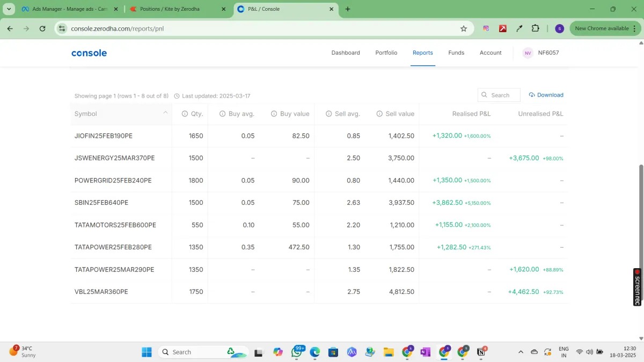Screen dimensions: 644x362
Task: Close the Ads Manager tab
Action: (x=115, y=9)
